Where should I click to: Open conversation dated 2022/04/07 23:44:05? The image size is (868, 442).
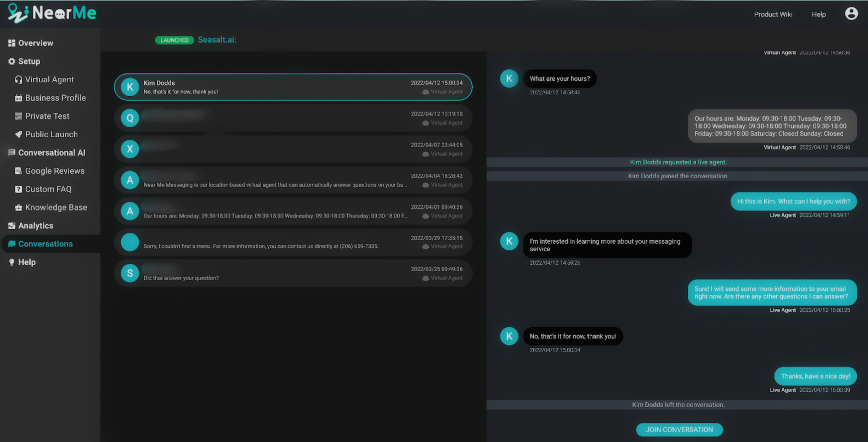click(293, 149)
